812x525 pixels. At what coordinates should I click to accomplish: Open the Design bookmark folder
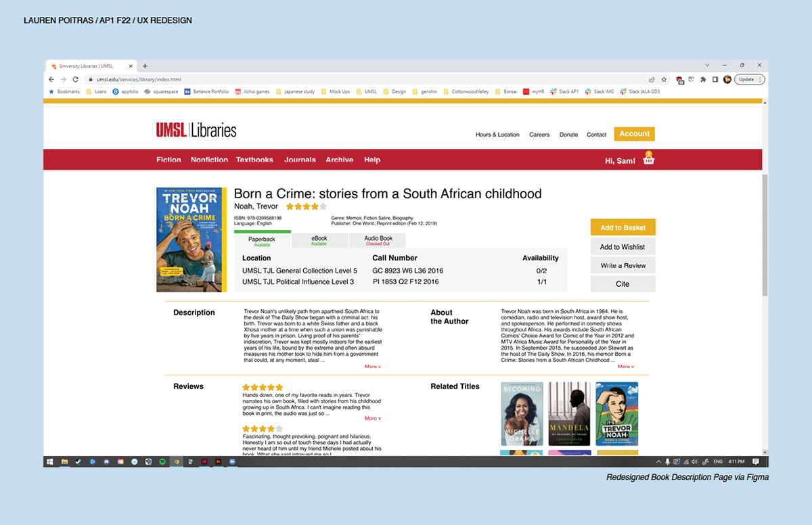point(394,91)
